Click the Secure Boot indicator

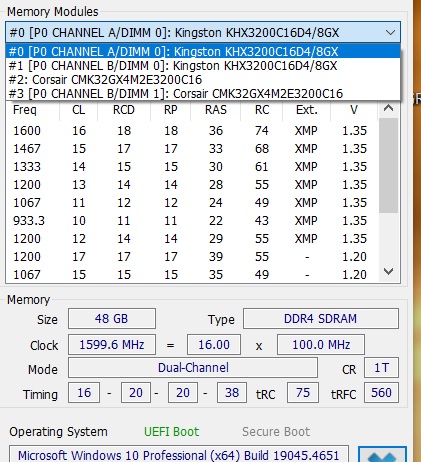pyautogui.click(x=276, y=432)
